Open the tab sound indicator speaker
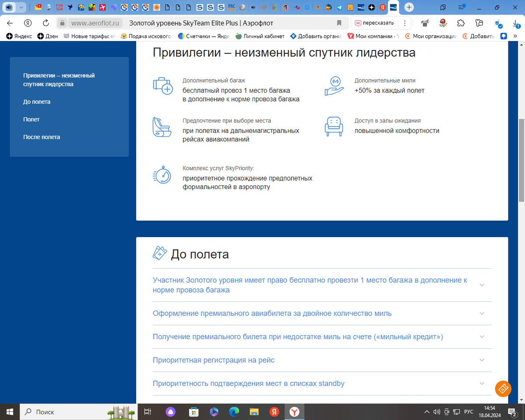 coord(9,7)
